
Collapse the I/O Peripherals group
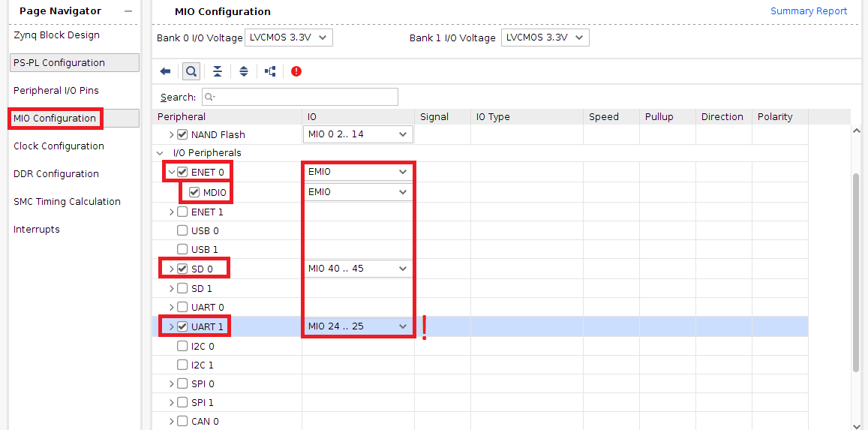(x=160, y=153)
